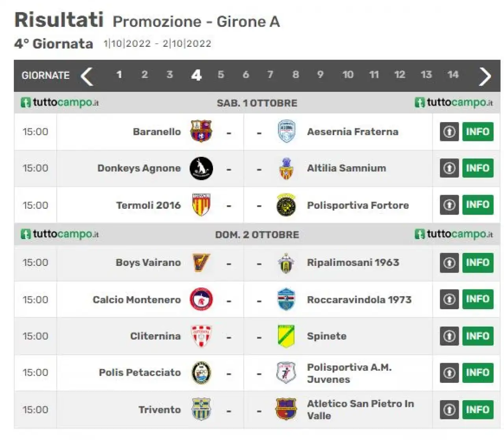Show next giornate with right chevron
This screenshot has height=440, width=504.
pos(485,76)
